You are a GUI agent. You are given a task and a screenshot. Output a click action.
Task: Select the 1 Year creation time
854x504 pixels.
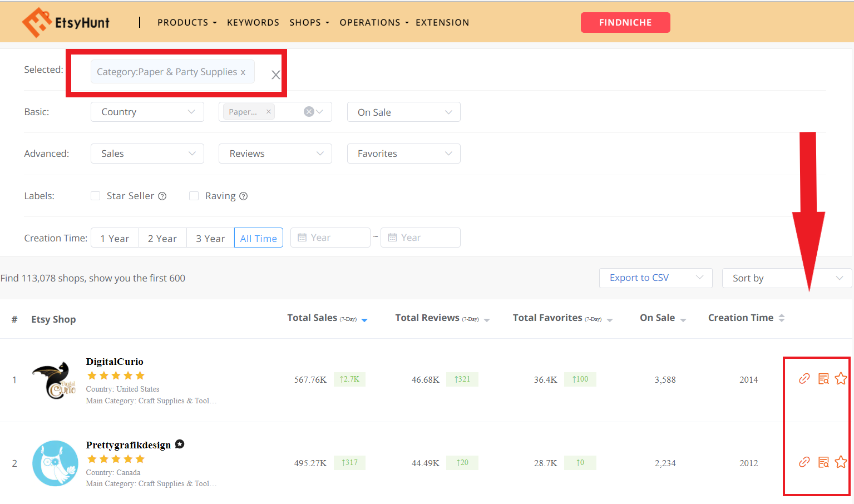[115, 238]
